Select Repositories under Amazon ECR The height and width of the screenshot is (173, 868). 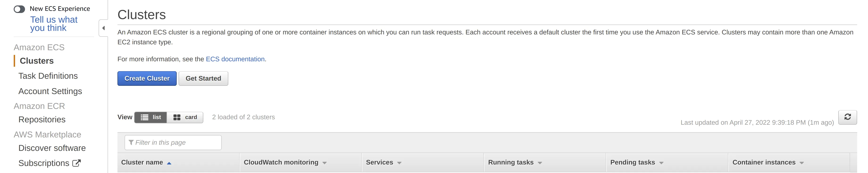(x=42, y=119)
